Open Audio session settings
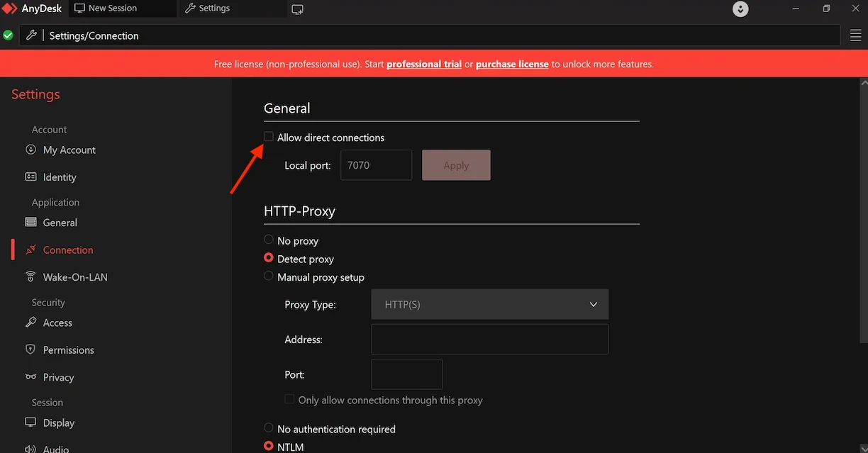 [x=55, y=449]
